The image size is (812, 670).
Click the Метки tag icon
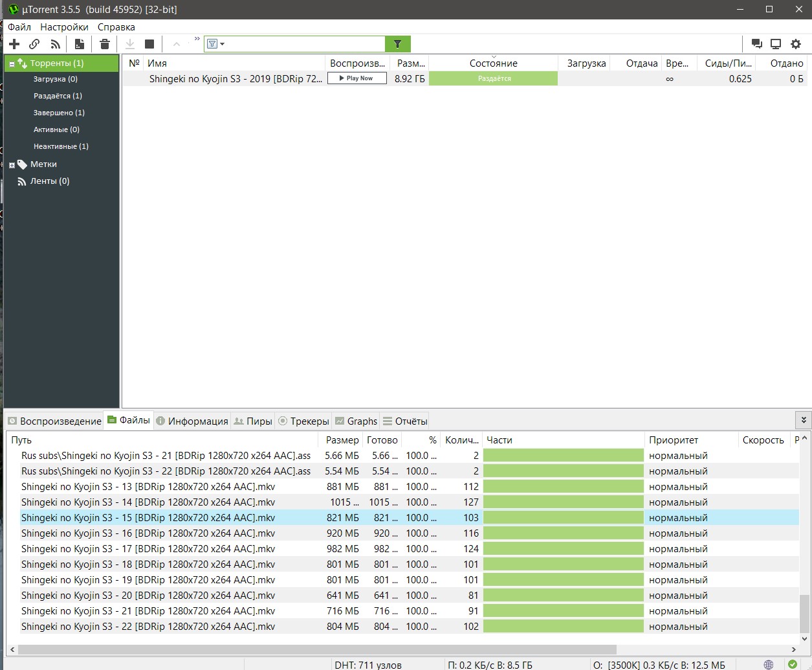pyautogui.click(x=22, y=164)
